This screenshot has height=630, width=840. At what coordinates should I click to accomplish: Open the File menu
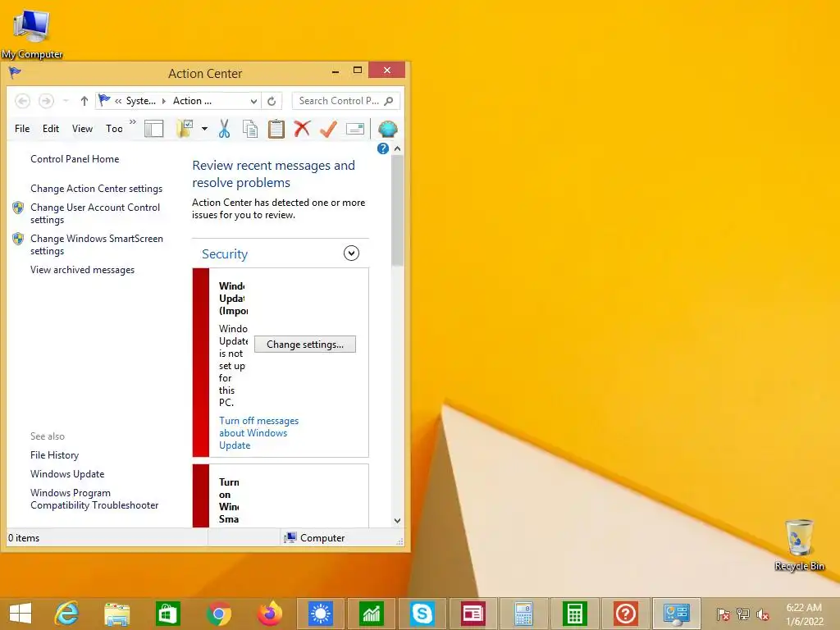tap(22, 129)
